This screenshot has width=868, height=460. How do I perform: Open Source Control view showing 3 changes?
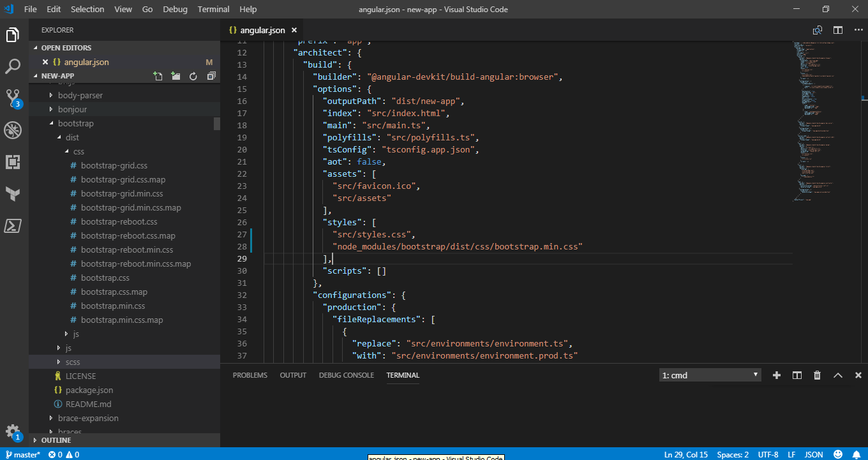click(13, 98)
